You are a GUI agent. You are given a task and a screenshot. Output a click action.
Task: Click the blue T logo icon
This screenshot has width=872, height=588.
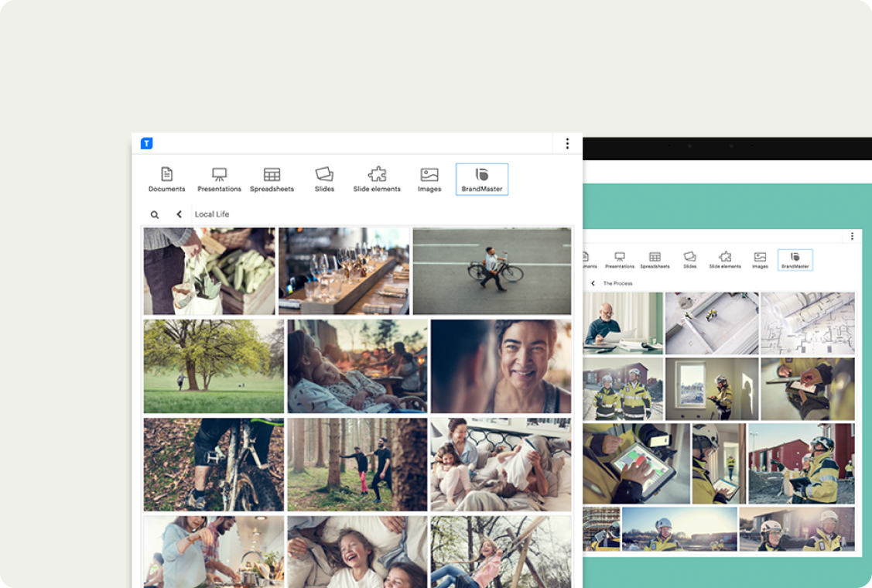click(x=146, y=143)
